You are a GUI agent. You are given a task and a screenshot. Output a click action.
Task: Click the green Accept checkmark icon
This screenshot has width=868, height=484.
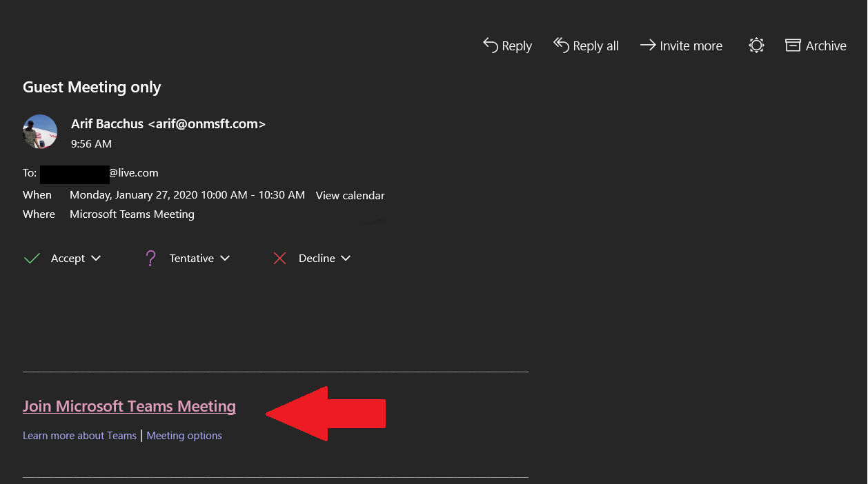(32, 259)
